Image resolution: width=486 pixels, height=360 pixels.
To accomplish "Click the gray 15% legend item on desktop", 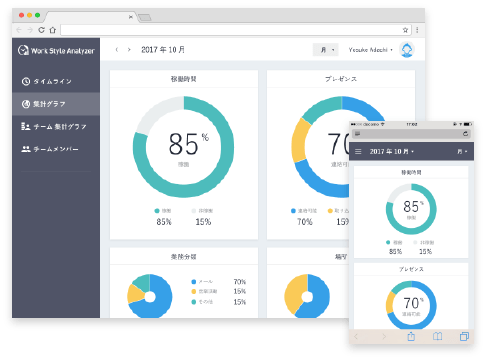I will (x=203, y=216).
